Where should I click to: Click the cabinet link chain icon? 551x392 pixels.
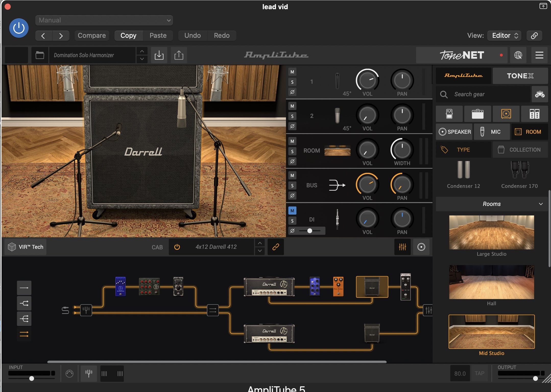point(275,247)
